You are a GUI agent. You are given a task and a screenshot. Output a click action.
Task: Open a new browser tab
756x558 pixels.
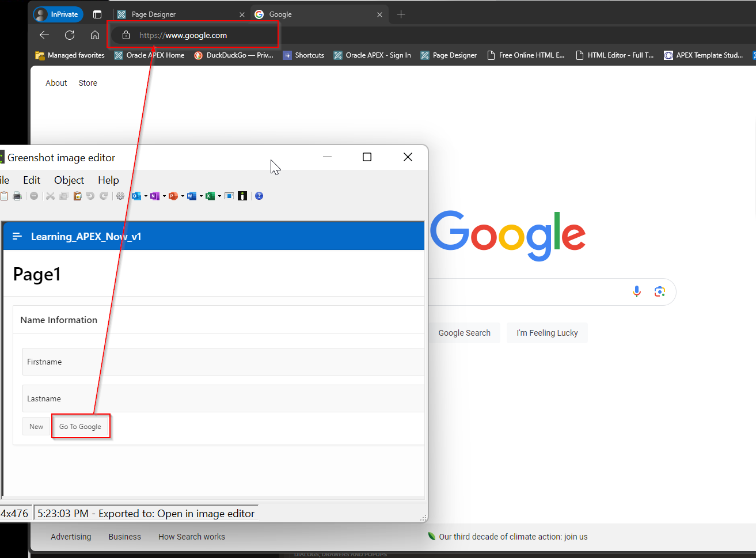pyautogui.click(x=401, y=14)
